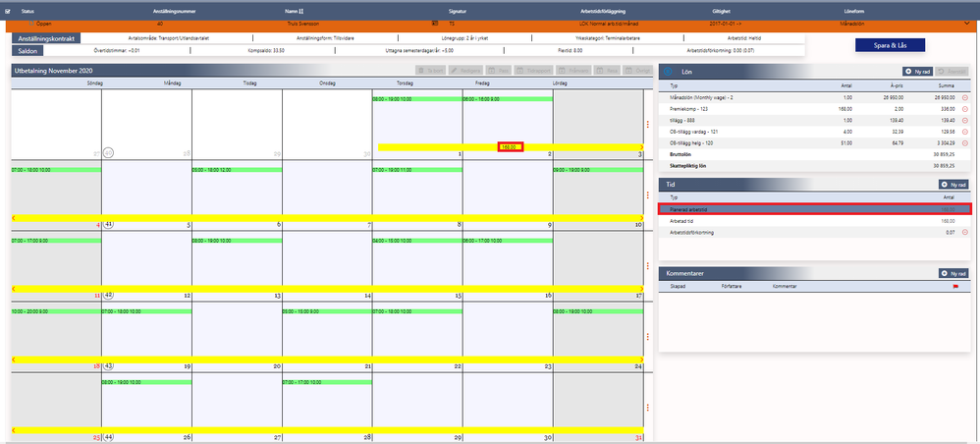Screen dimensions: 980x444
Task: Click the left arrow on week 42 bar
Action: pos(14,289)
